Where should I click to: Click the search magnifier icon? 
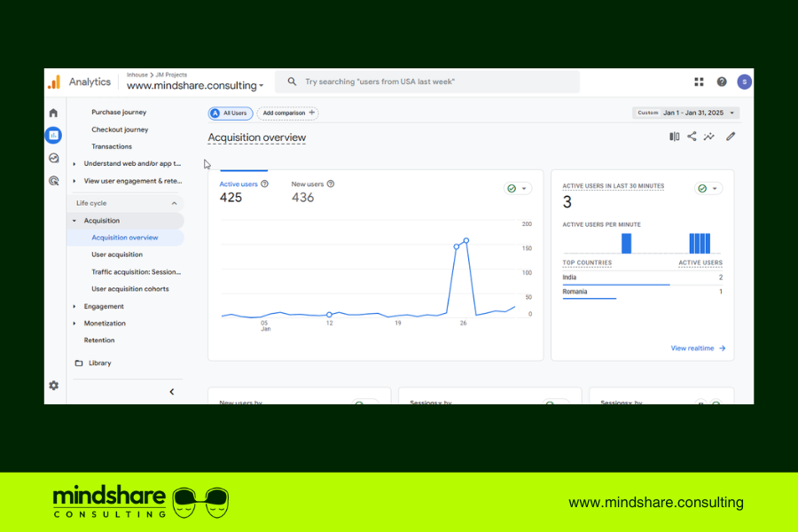click(x=292, y=82)
